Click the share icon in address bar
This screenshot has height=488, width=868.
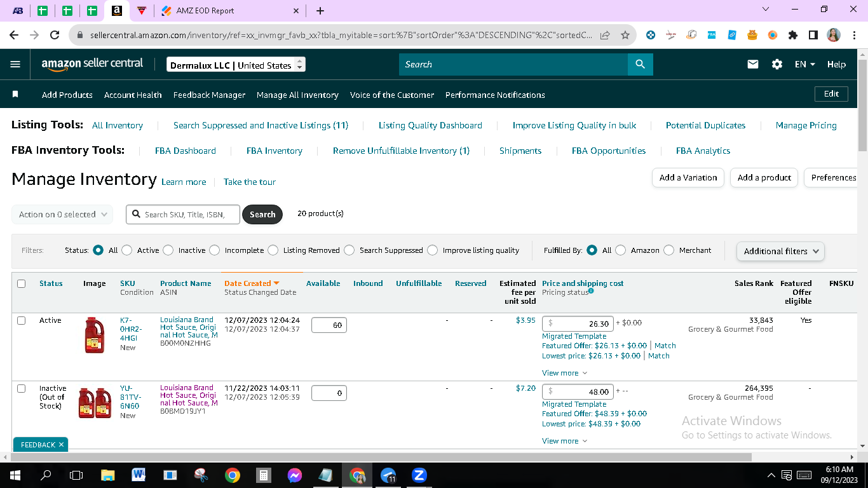click(x=605, y=36)
